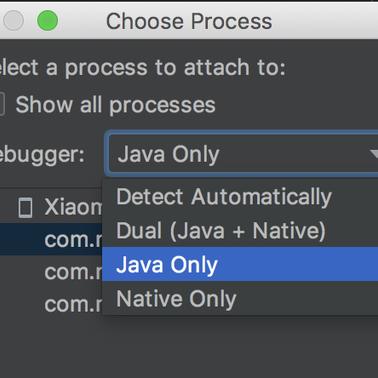This screenshot has height=378, width=378.
Task: Click blank dialog area below Native Only
Action: point(240,347)
